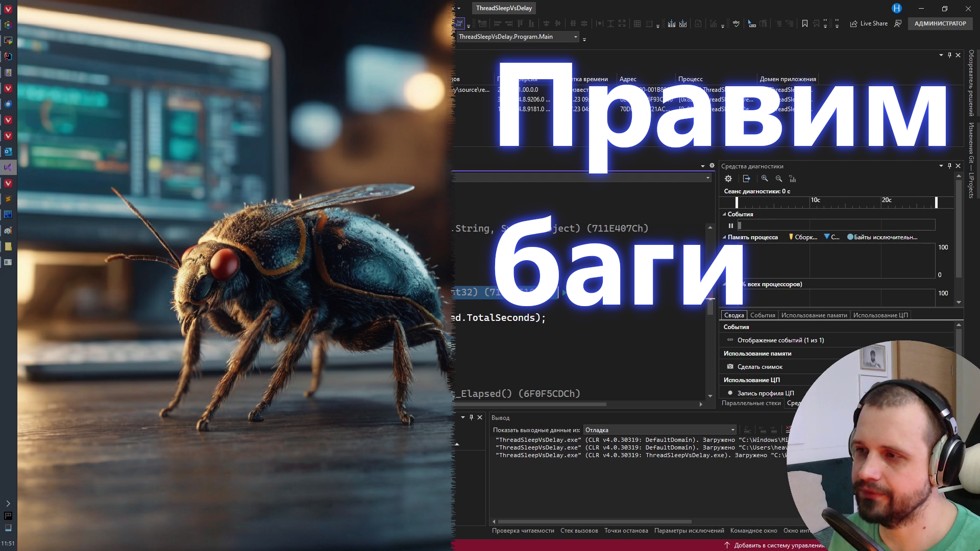Click the feedback icon beside Live Share

click(x=898, y=23)
